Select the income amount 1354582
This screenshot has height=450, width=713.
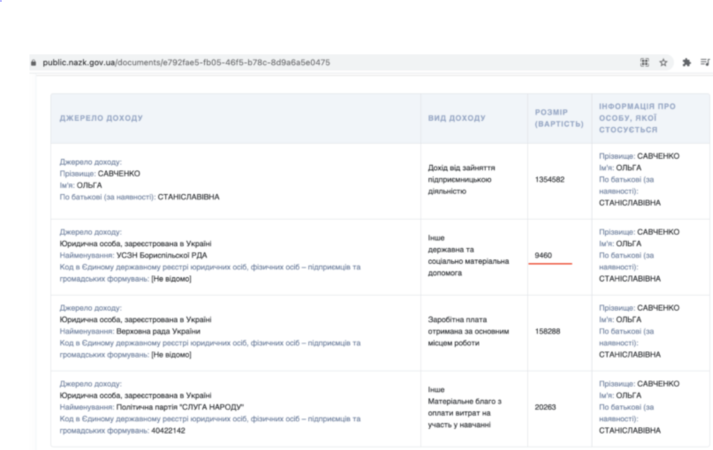pyautogui.click(x=550, y=180)
